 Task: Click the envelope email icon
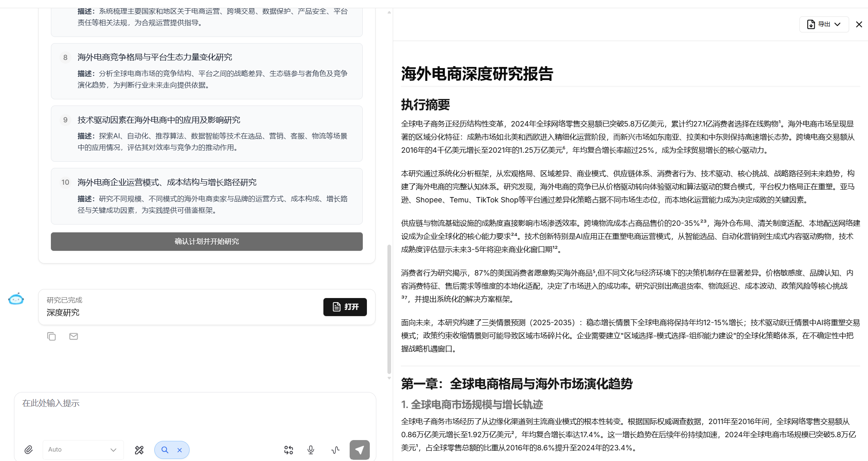(x=73, y=337)
